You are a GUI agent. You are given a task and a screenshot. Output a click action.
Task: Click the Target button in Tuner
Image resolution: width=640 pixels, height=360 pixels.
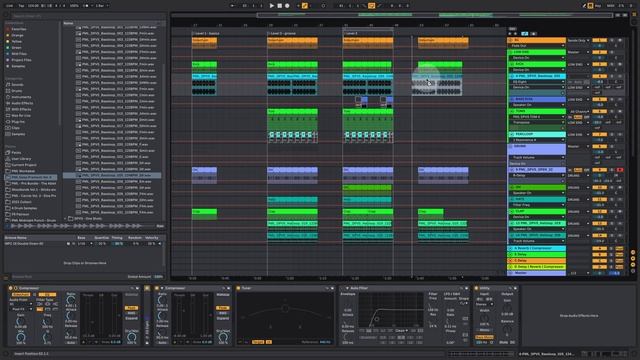(x=258, y=342)
